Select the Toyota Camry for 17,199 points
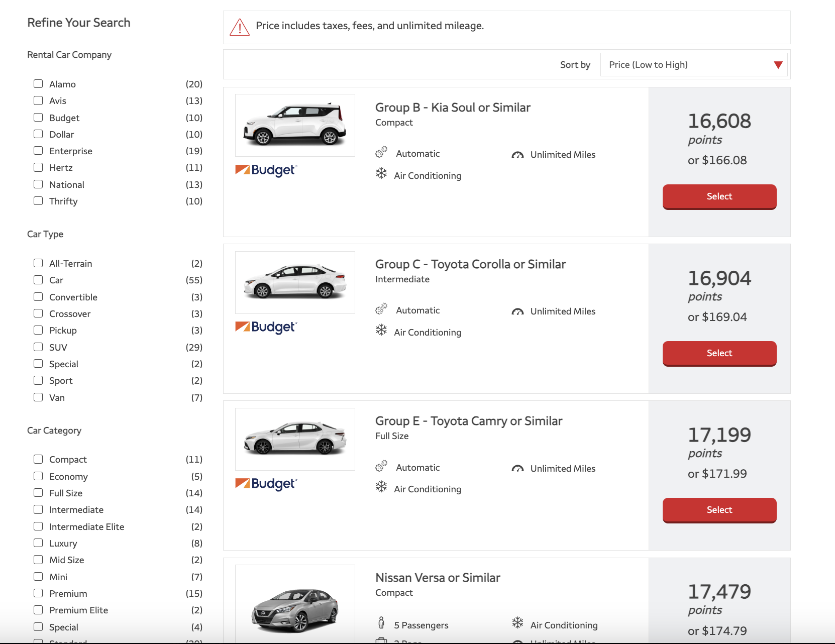Screen dimensions: 835x644 pyautogui.click(x=719, y=510)
